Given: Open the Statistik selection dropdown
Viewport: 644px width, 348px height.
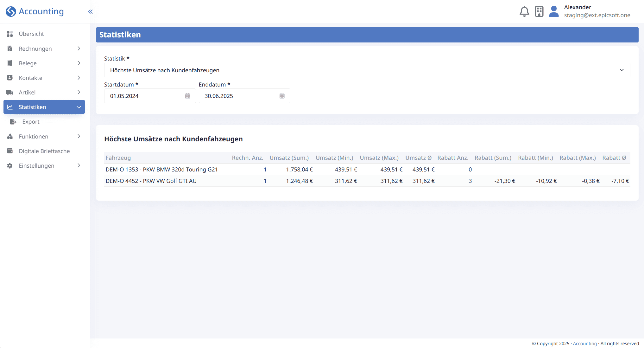Looking at the screenshot, I should pos(367,70).
